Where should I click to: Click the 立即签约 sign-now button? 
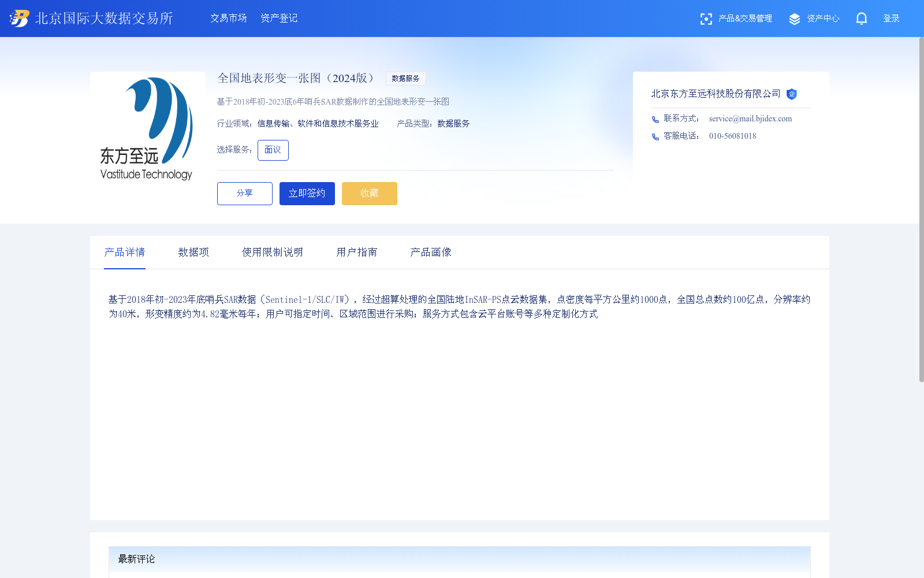(x=307, y=194)
